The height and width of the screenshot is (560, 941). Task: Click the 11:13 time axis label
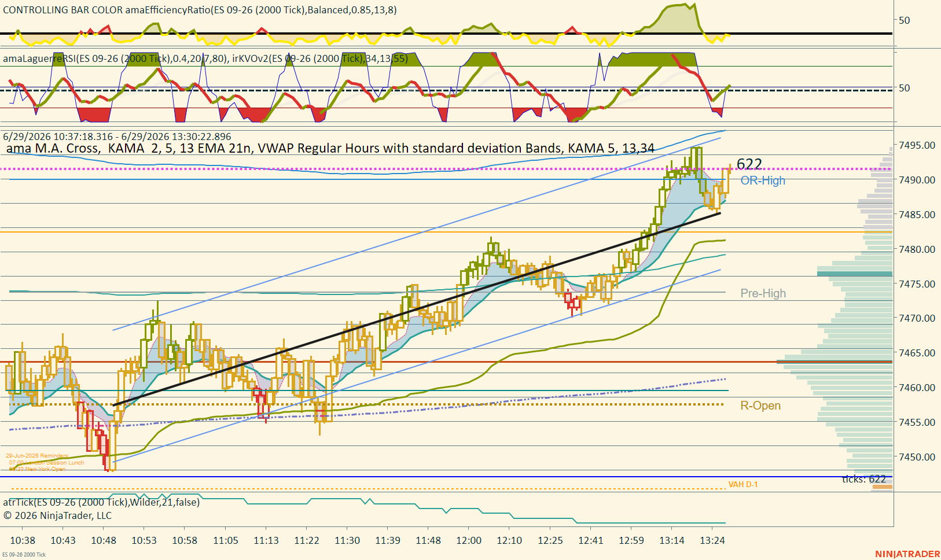(x=266, y=540)
